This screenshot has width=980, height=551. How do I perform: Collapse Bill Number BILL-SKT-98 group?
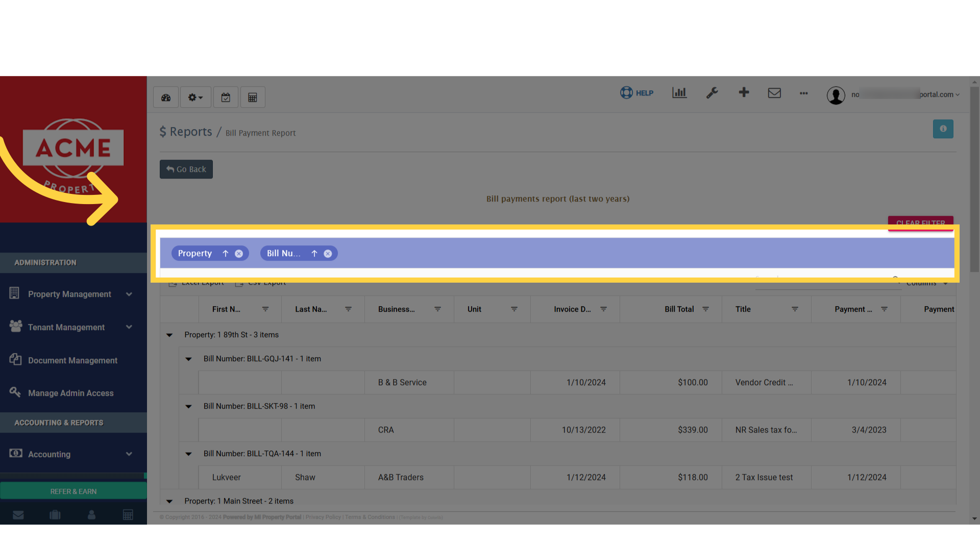188,407
